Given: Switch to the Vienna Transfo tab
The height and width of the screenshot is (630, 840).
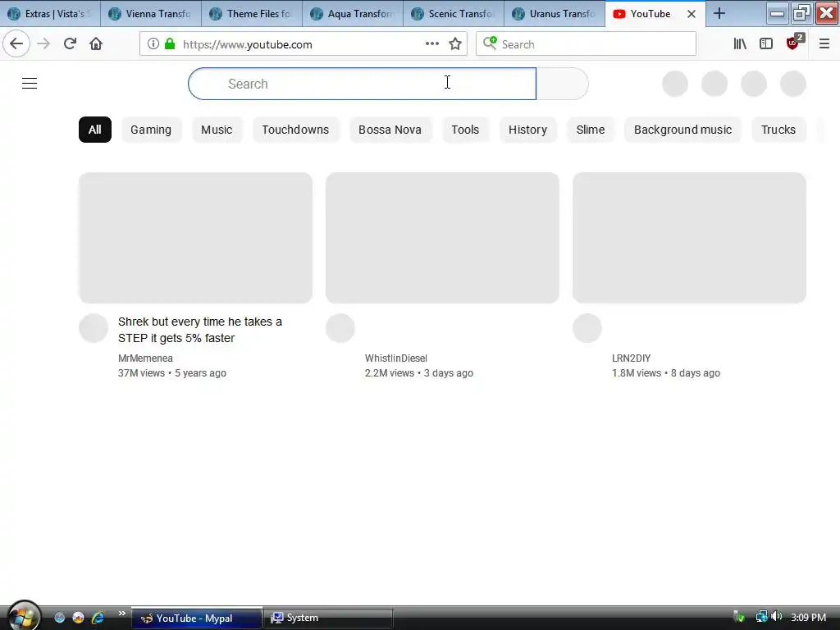Looking at the screenshot, I should (151, 14).
